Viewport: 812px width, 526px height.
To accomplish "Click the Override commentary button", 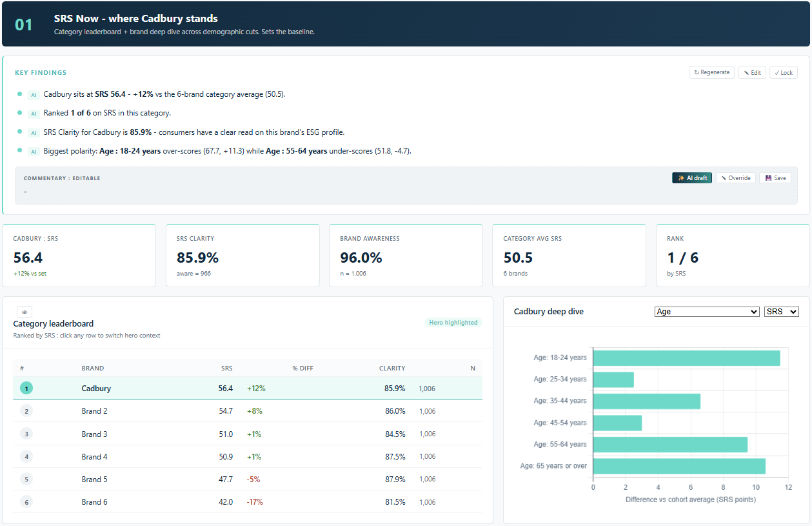I will click(x=735, y=177).
